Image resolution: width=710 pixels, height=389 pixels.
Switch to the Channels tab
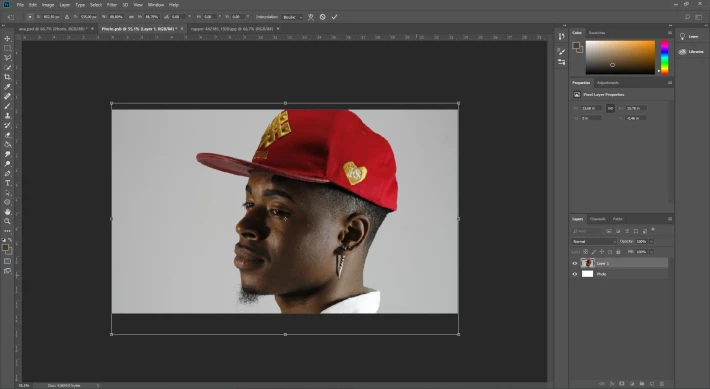(x=597, y=219)
